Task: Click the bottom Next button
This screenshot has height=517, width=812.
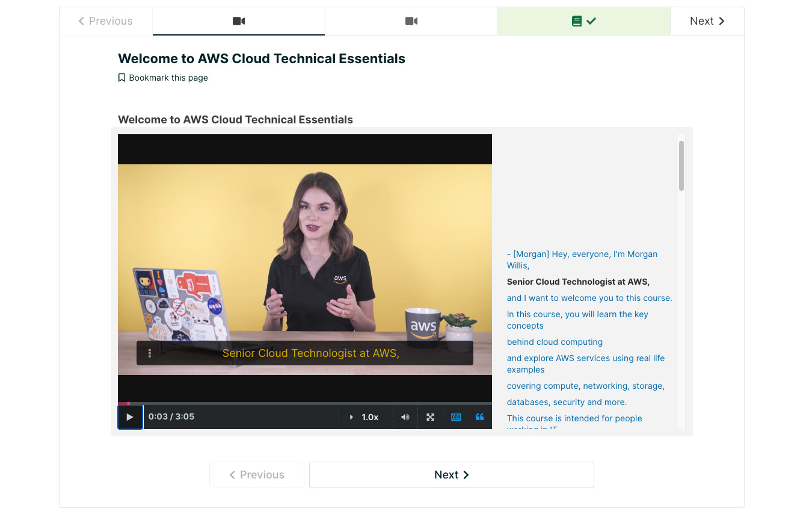Action: (451, 474)
